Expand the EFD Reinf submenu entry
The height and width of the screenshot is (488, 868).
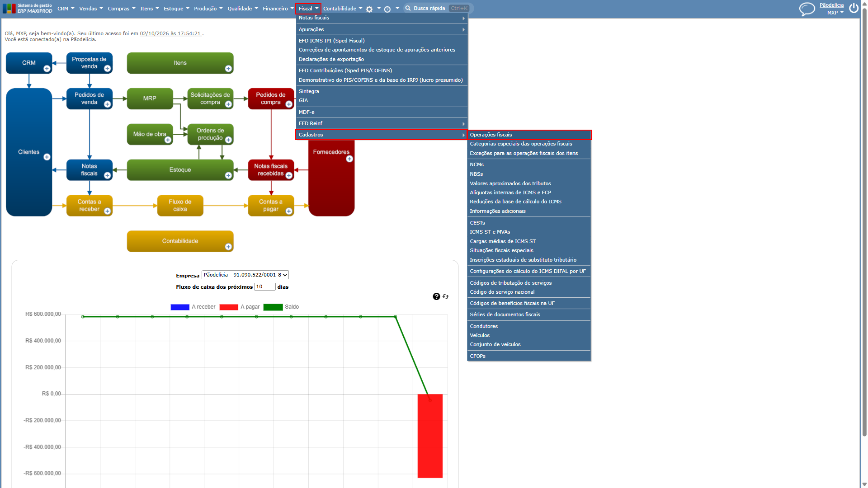coord(382,123)
